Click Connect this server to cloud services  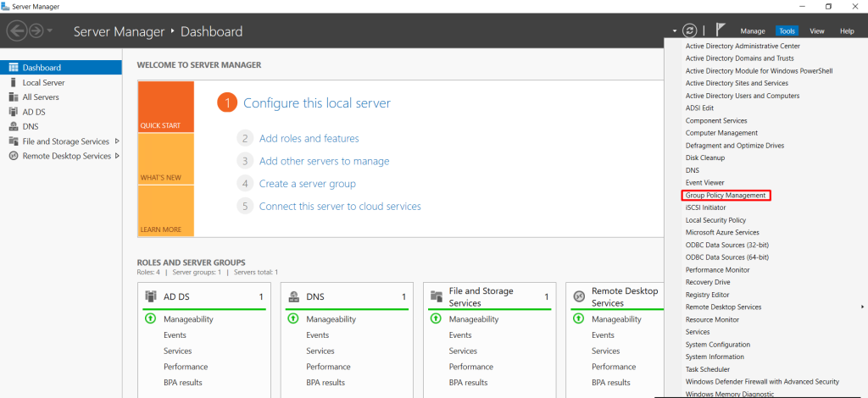340,206
